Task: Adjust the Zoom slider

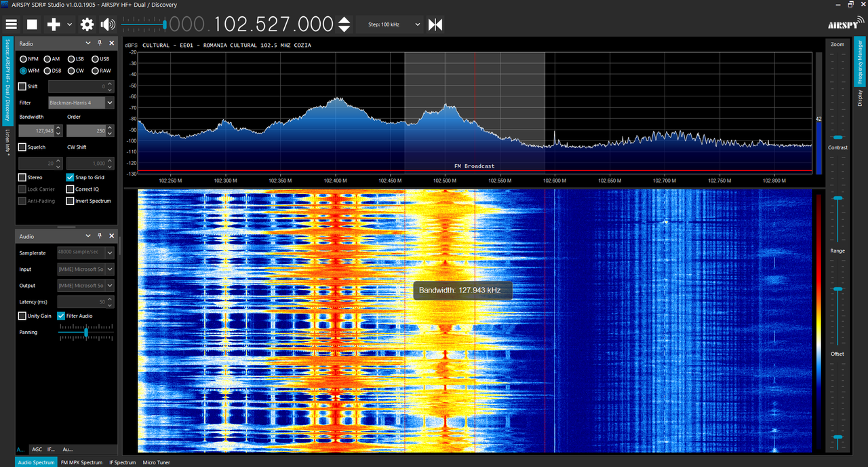Action: point(838,137)
